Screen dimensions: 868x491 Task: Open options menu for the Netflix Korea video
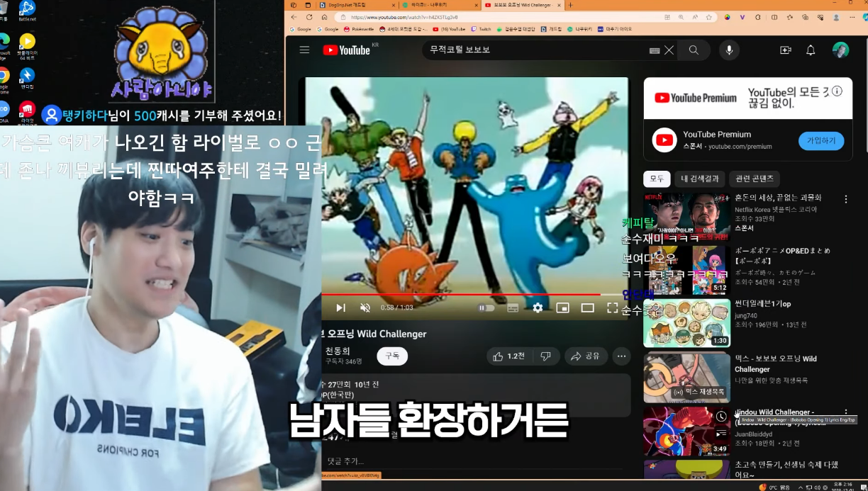tap(845, 200)
